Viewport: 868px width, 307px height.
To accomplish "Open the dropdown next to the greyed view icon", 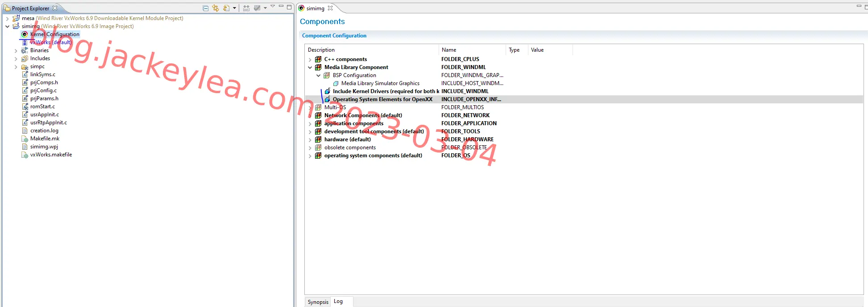I will pyautogui.click(x=265, y=8).
